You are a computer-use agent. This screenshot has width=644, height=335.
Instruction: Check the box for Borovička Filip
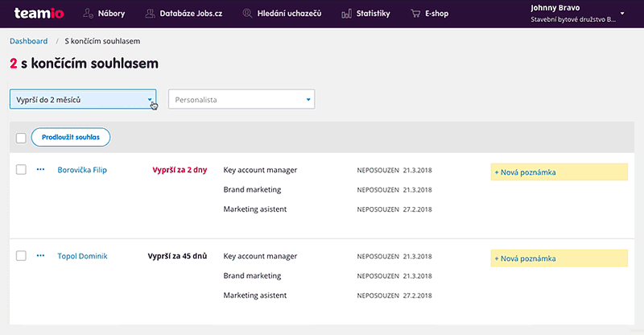(21, 169)
